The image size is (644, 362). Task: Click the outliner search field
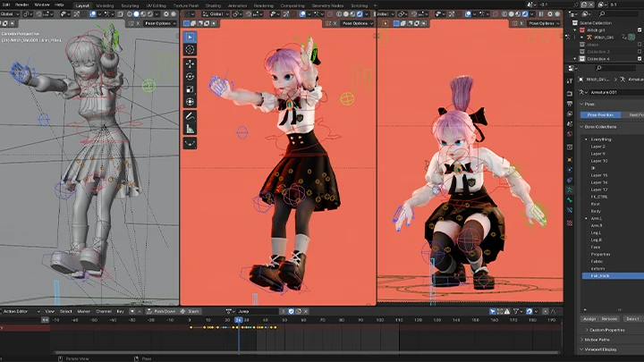point(618,14)
